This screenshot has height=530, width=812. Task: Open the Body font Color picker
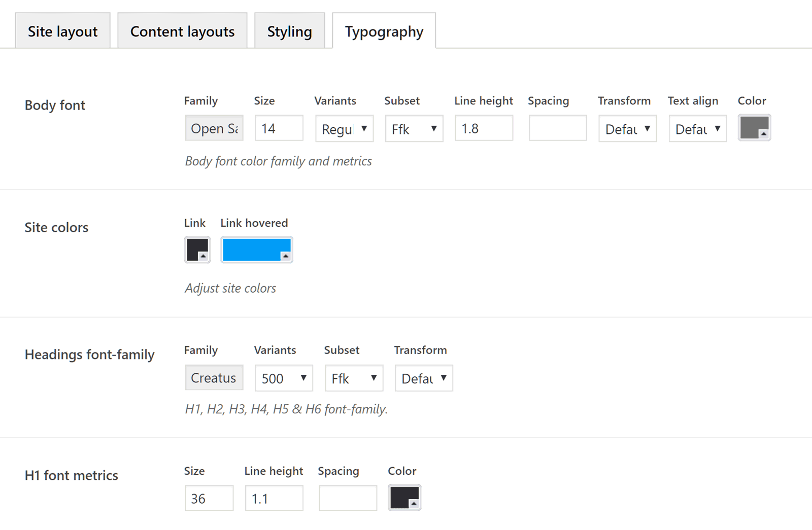[754, 128]
